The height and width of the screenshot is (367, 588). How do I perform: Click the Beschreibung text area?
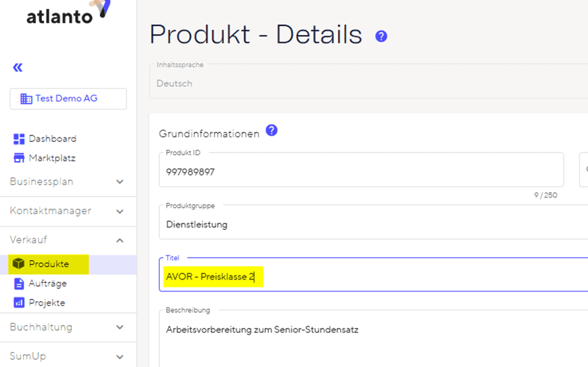373,339
